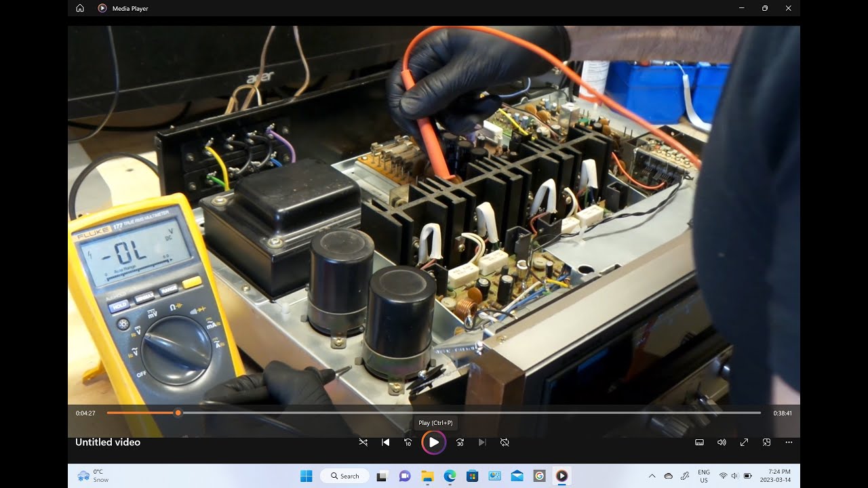Open the weather widget showing Snow
This screenshot has width=868, height=488.
[94, 476]
